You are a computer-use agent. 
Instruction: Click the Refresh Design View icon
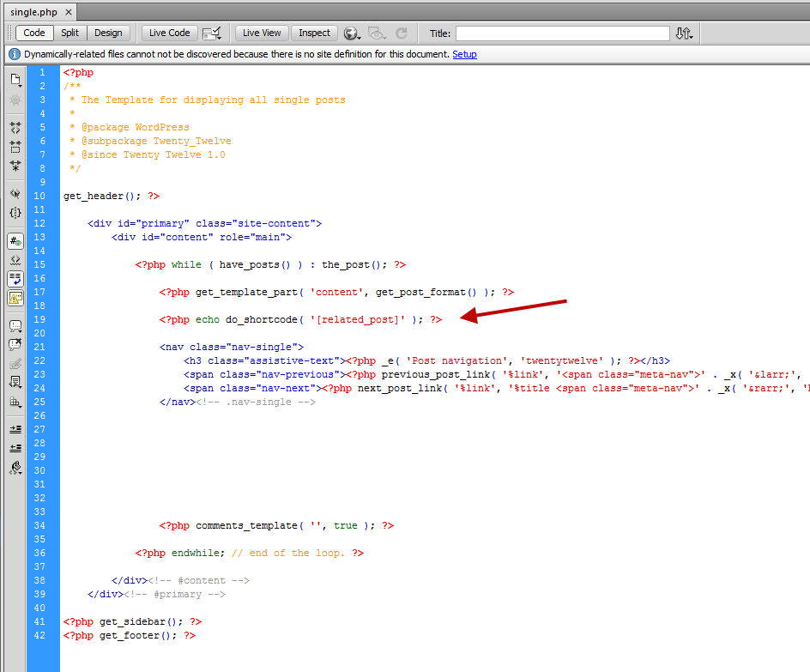(402, 33)
